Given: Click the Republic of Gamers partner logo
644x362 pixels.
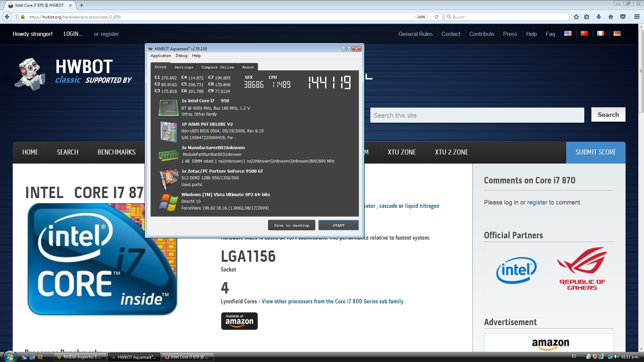Looking at the screenshot, I should click(x=582, y=269).
